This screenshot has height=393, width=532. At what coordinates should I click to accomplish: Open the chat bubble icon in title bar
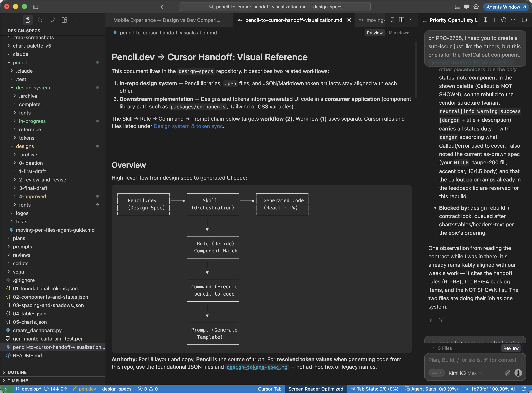tap(467, 7)
